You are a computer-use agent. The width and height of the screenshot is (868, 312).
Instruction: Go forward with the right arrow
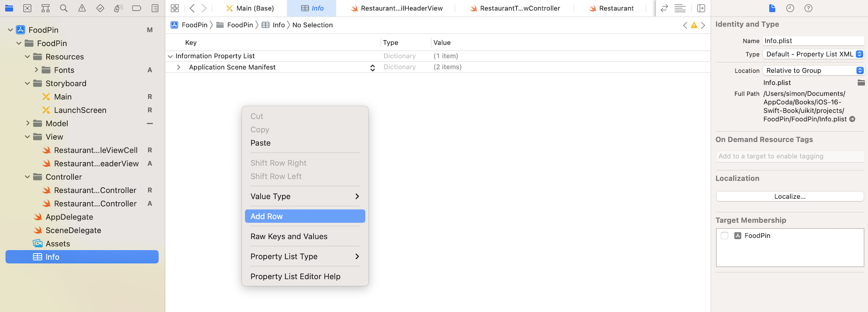click(204, 8)
